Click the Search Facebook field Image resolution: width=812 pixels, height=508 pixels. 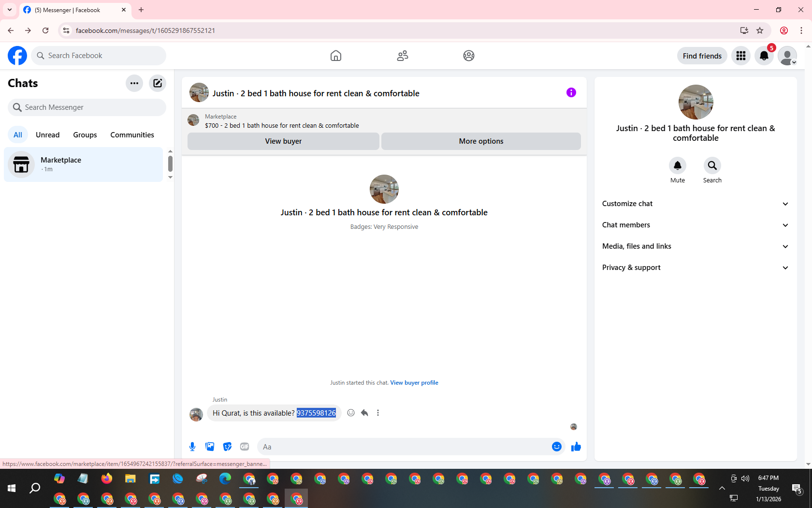tap(99, 56)
